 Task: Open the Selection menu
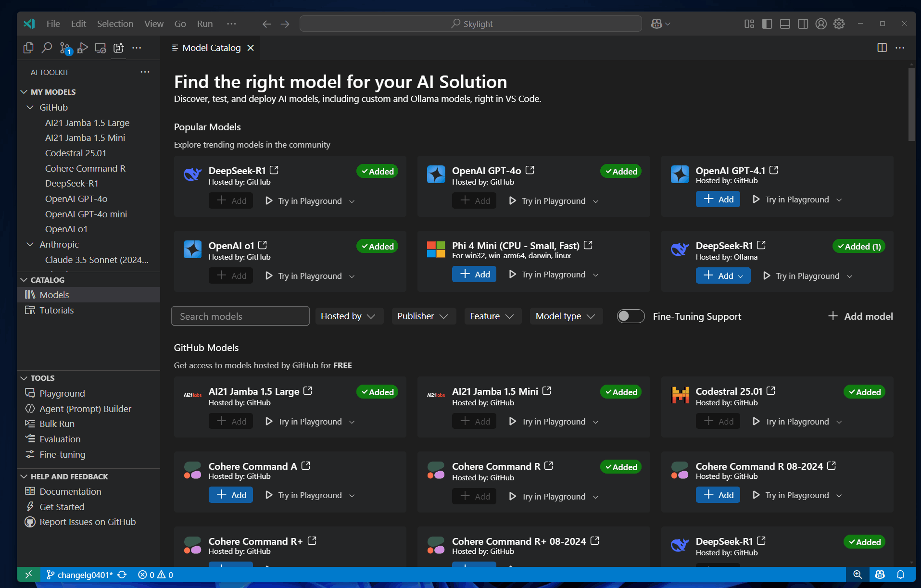[115, 24]
